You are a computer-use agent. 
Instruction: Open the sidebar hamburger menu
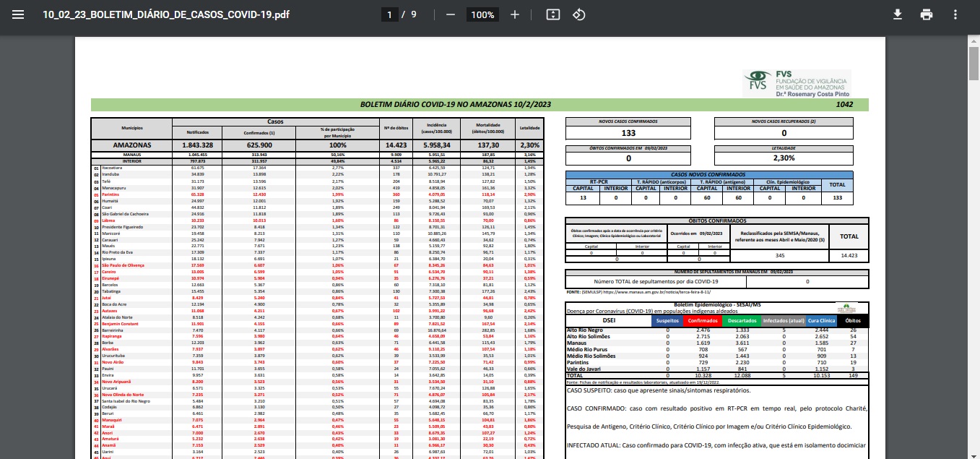click(18, 14)
